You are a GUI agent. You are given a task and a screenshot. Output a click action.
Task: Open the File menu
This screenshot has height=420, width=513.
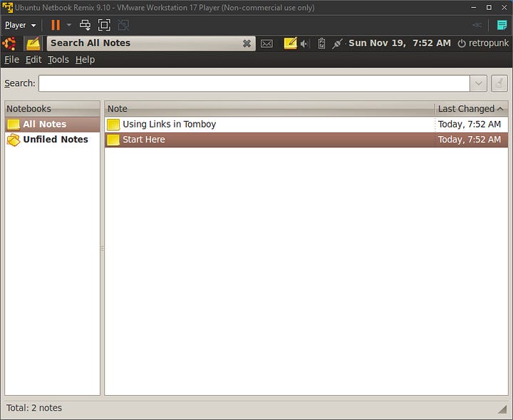coord(12,60)
